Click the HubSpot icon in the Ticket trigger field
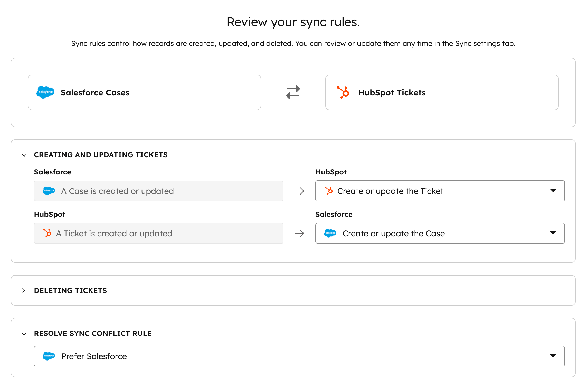 point(48,233)
